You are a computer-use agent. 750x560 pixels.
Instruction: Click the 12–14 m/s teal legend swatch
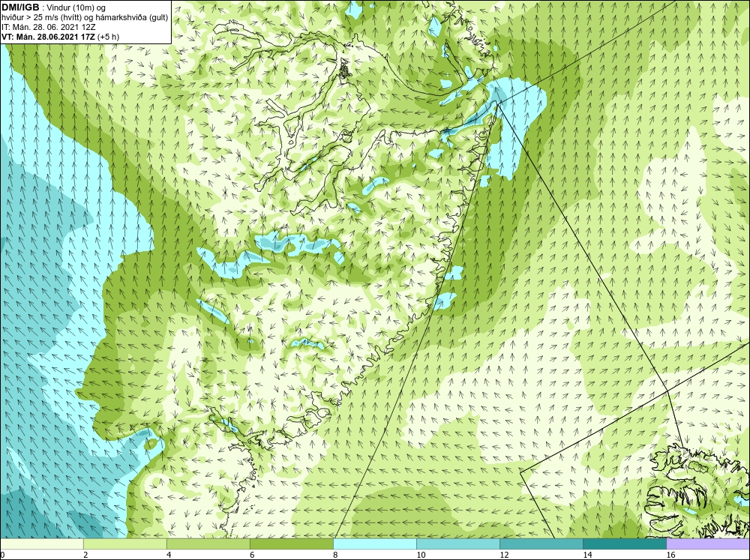click(541, 544)
